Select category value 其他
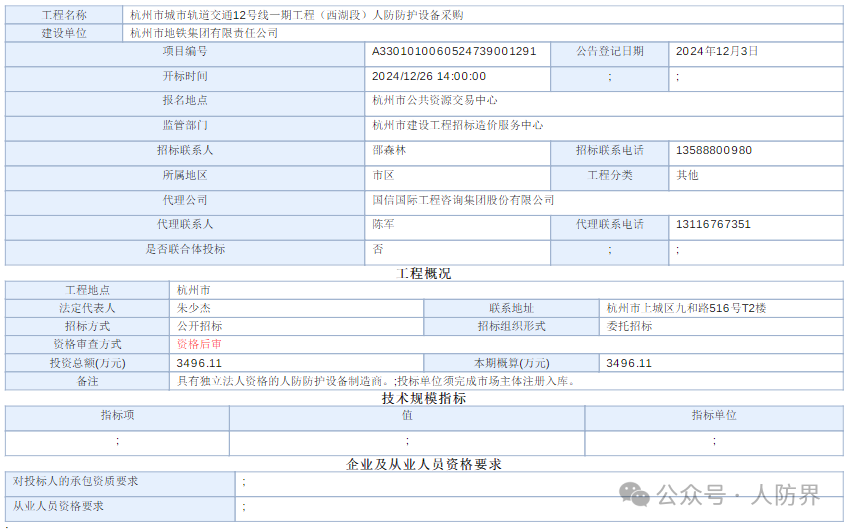This screenshot has height=529, width=848. (687, 175)
